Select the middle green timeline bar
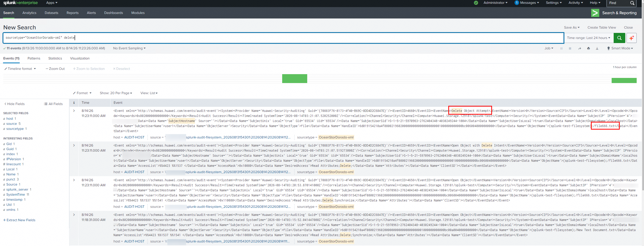 [295, 78]
